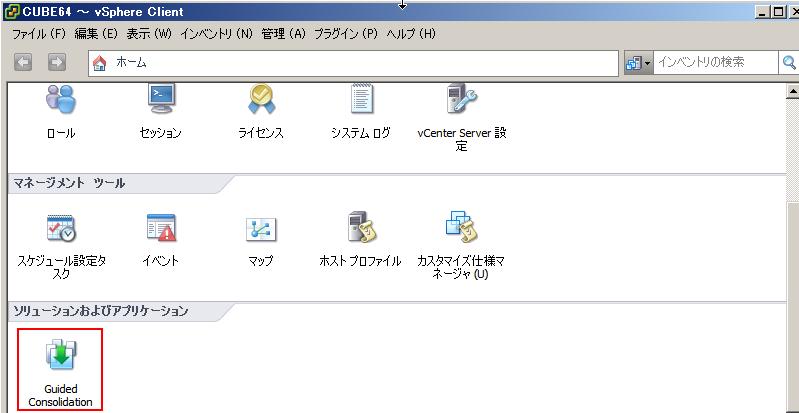The image size is (799, 413).
Task: Click the home icon in address bar
Action: pyautogui.click(x=100, y=63)
